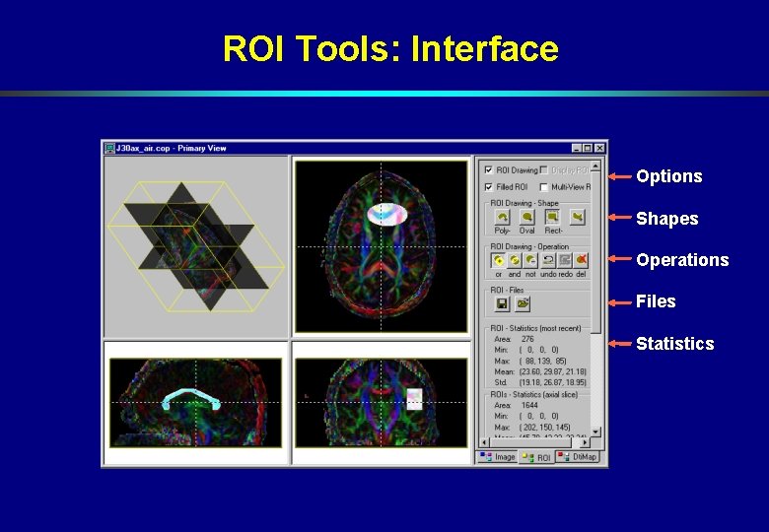Redo the ROI drawing operation
The image size is (769, 532).
(565, 260)
